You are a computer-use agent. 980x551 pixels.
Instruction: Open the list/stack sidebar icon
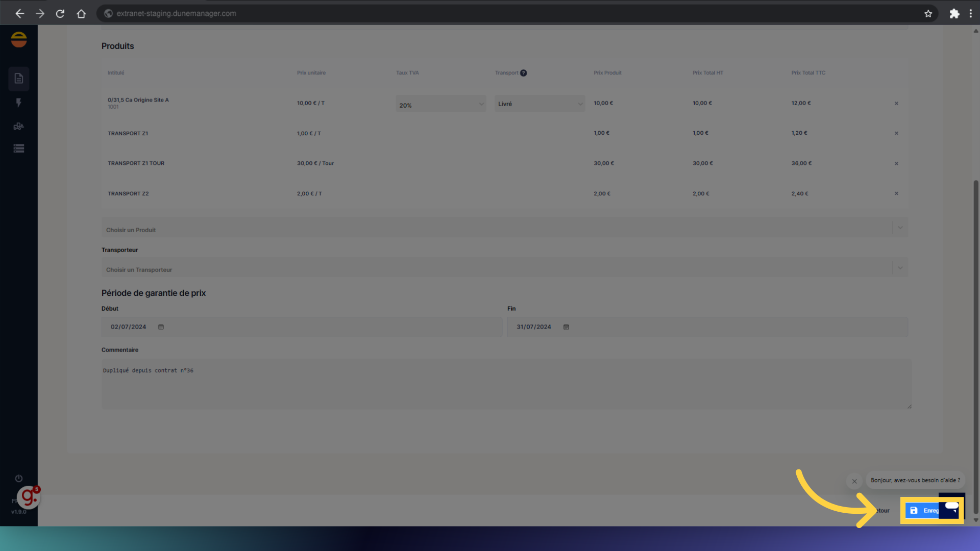click(19, 148)
